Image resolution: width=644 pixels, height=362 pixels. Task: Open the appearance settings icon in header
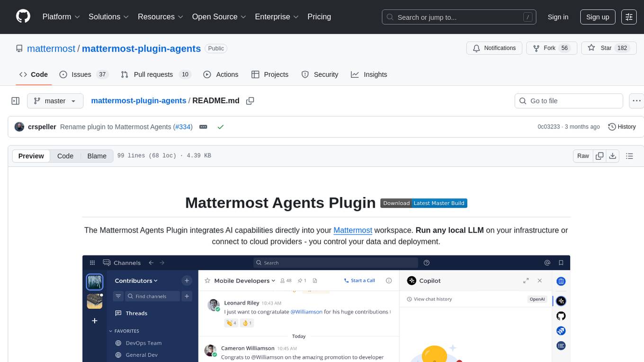(629, 17)
